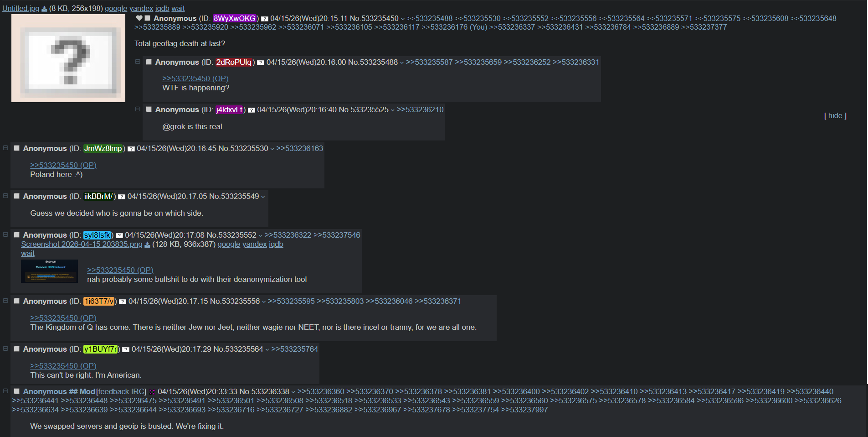868x437 pixels.
Task: Click the download icon next to Untitled.jpg
Action: (44, 9)
